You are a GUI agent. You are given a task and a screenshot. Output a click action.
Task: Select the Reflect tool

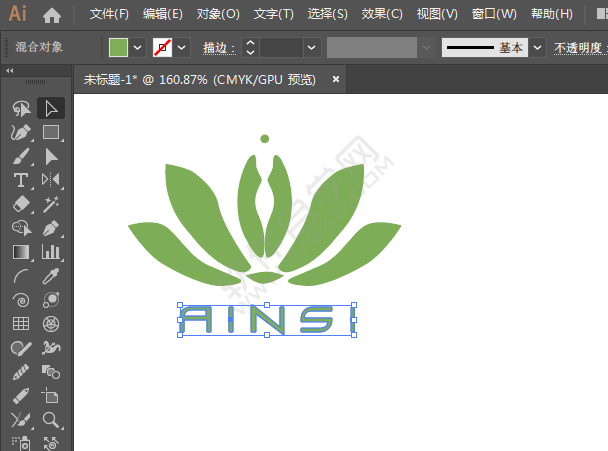tap(51, 180)
